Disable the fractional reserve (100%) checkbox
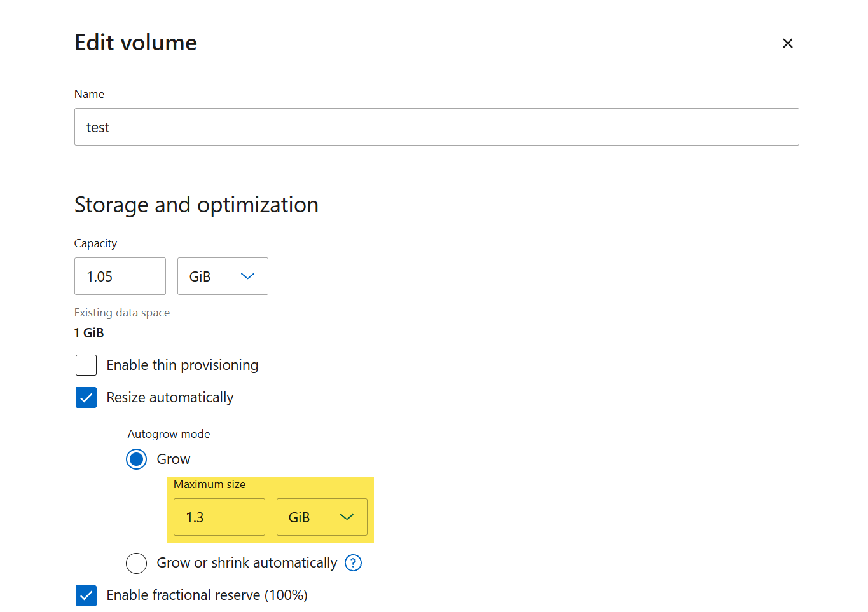Screen dimensions: 868x612 [86, 595]
